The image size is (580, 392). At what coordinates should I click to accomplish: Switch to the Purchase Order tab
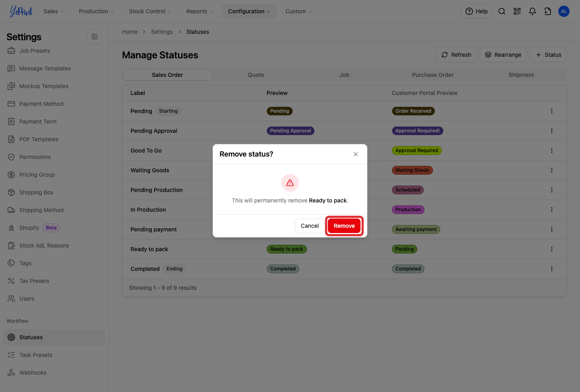click(x=433, y=75)
